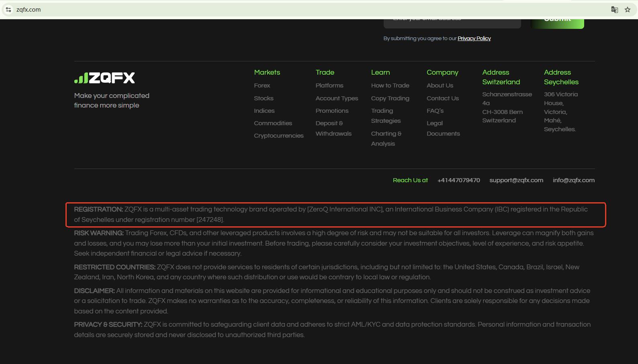Open Charting & Analysis link
Viewport: 638px width, 364px height.
(386, 138)
